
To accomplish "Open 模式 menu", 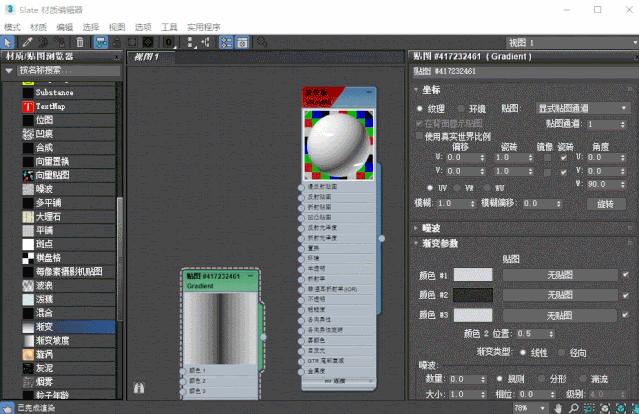I will (x=12, y=27).
